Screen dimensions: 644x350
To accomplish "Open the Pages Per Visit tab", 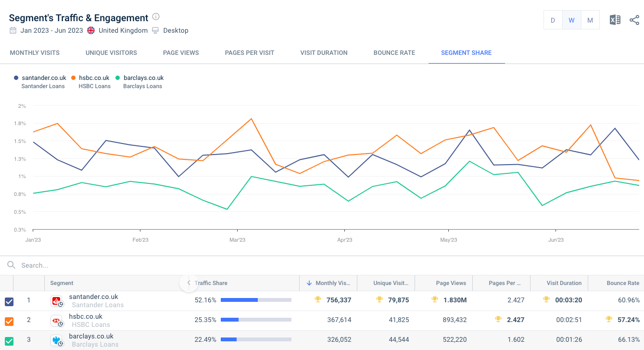I will pos(250,53).
